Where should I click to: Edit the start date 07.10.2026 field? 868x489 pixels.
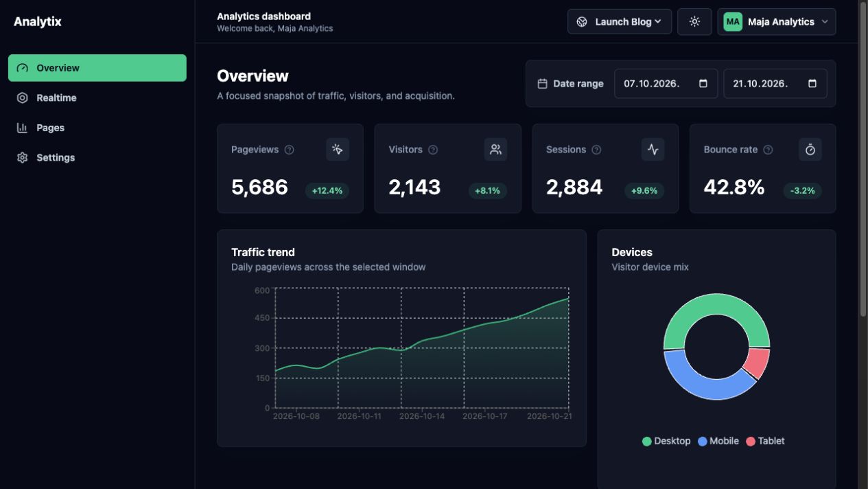point(666,83)
